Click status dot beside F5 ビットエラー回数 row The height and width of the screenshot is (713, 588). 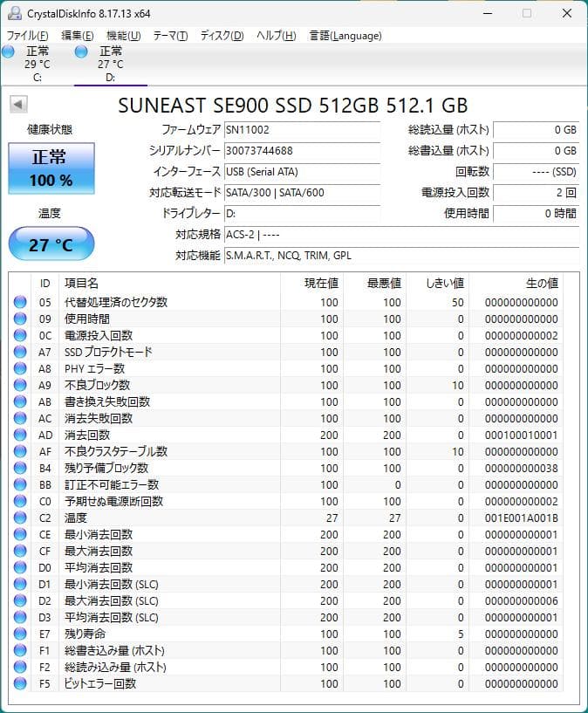pos(22,683)
